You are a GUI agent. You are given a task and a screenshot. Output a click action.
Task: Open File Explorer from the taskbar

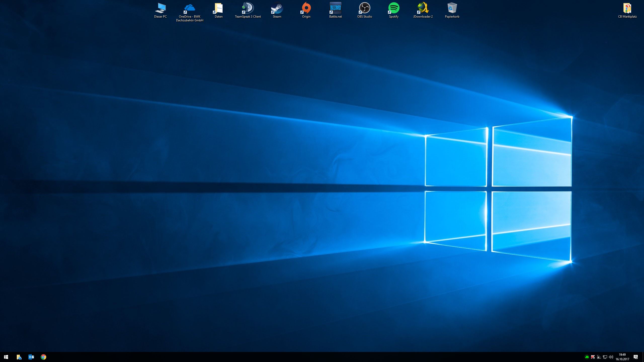point(19,357)
